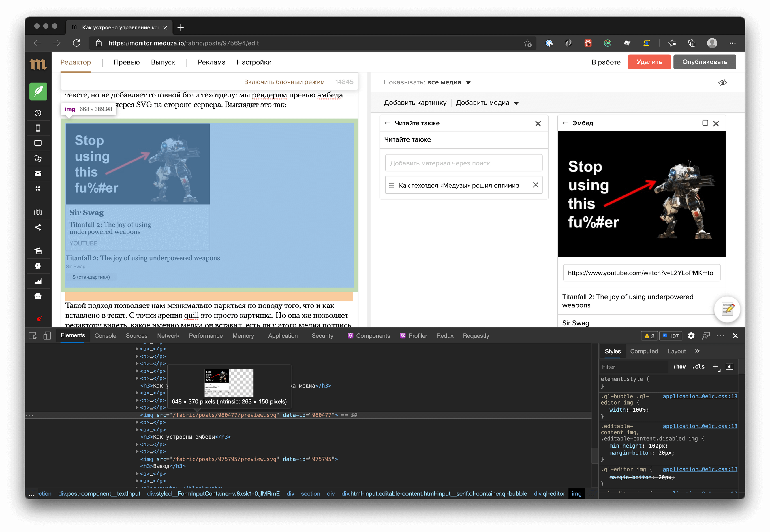Click the 'Добавить материал через поиск' field

coord(463,163)
